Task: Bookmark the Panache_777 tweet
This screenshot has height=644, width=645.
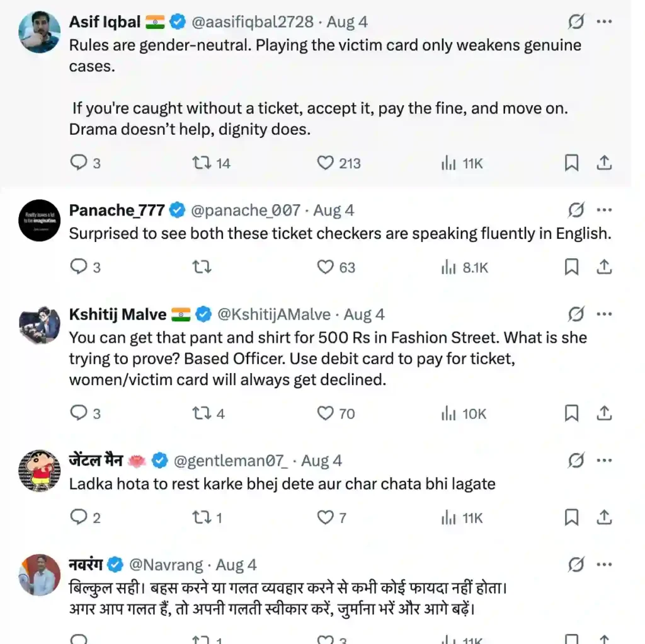Action: click(x=571, y=267)
